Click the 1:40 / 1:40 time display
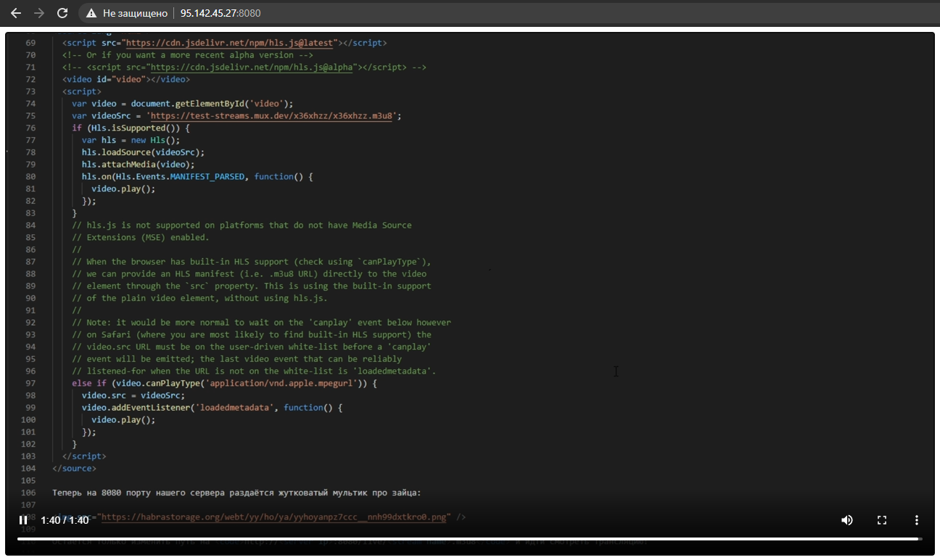Image resolution: width=940 pixels, height=560 pixels. 65,520
